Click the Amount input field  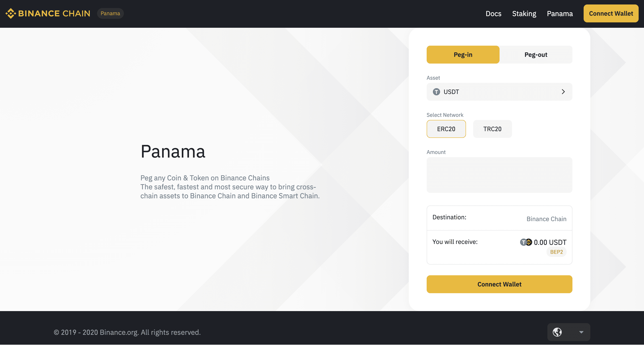click(x=500, y=174)
